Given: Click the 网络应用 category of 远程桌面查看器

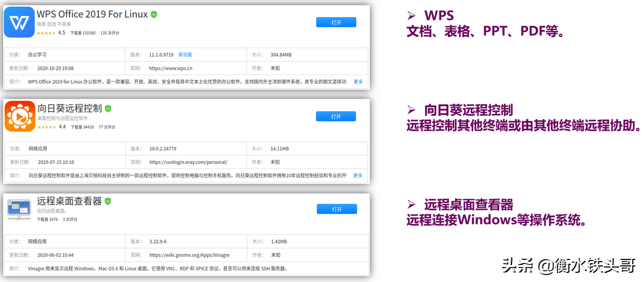Looking at the screenshot, I should tap(38, 242).
